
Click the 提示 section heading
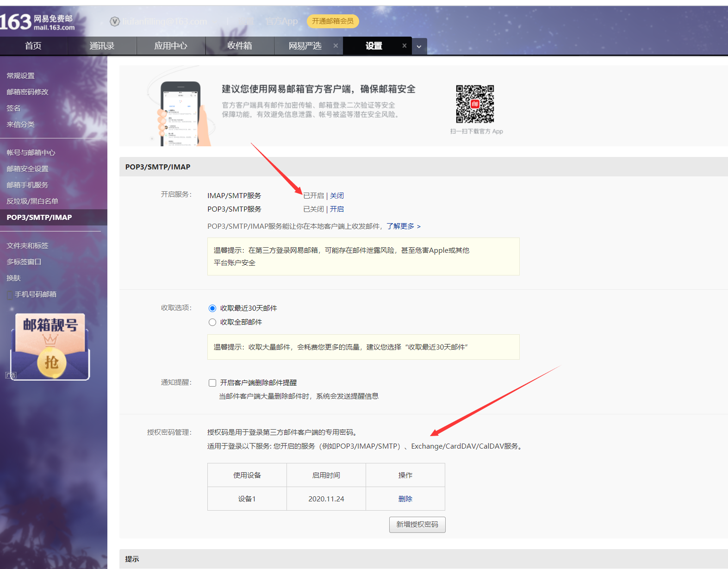tap(132, 559)
